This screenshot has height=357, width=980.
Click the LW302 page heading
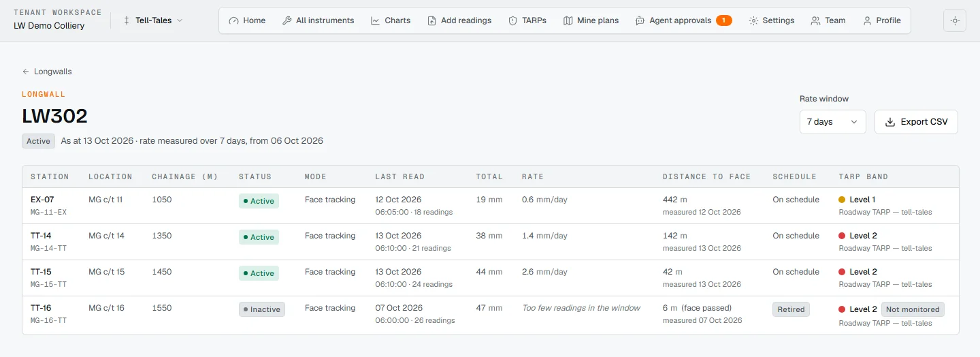pyautogui.click(x=55, y=117)
